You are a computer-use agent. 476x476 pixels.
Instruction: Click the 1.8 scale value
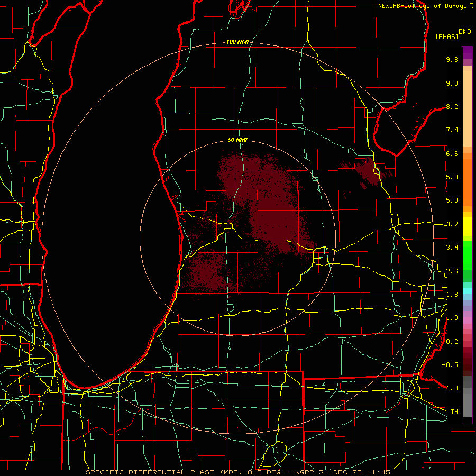452,295
